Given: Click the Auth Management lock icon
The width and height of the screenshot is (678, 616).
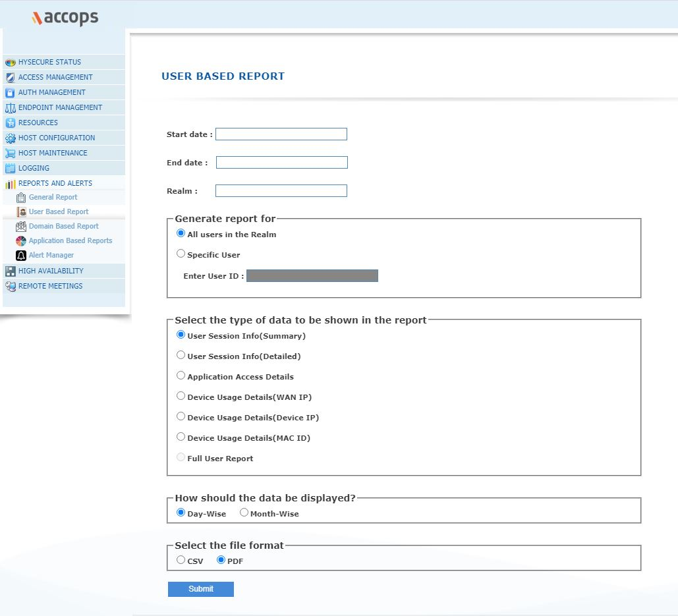Looking at the screenshot, I should click(x=11, y=92).
